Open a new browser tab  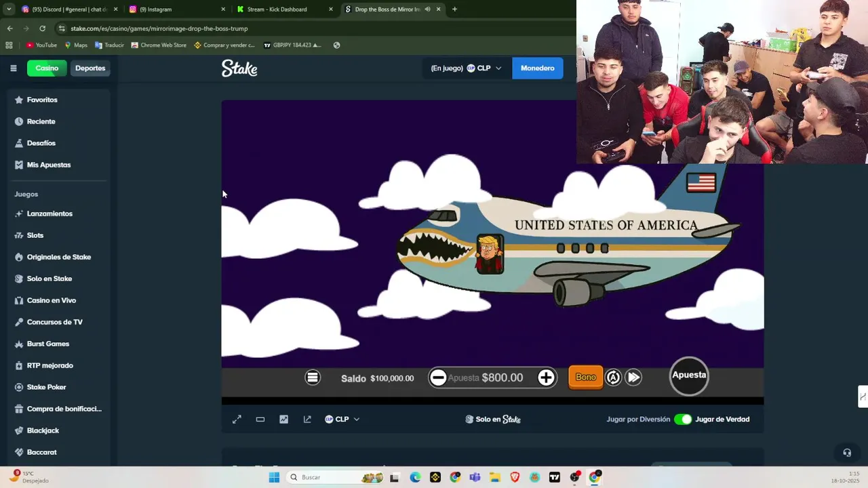[454, 9]
